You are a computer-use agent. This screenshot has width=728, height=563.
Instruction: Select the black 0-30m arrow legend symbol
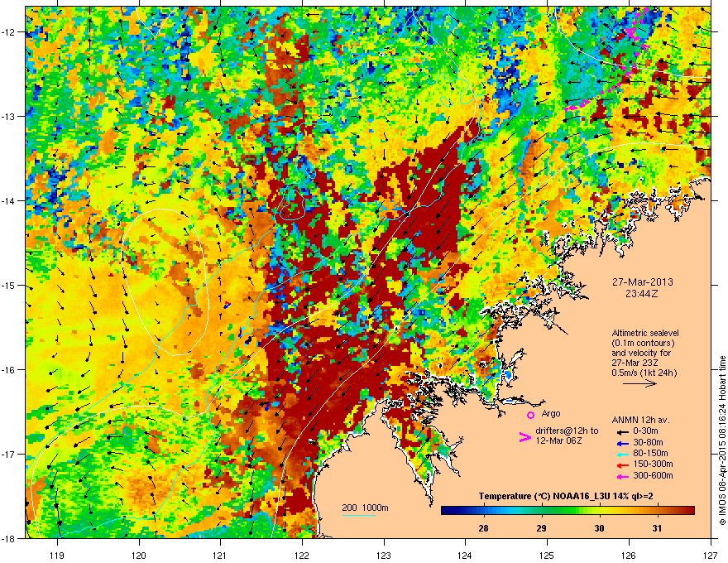click(621, 431)
